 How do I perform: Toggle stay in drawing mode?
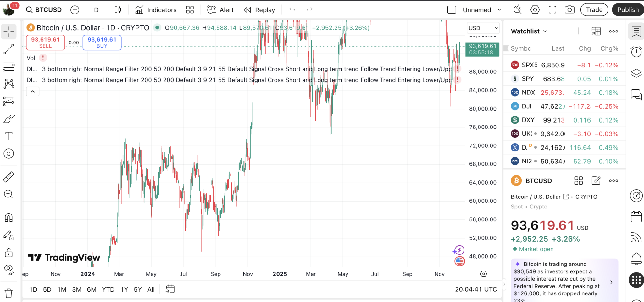coord(9,235)
